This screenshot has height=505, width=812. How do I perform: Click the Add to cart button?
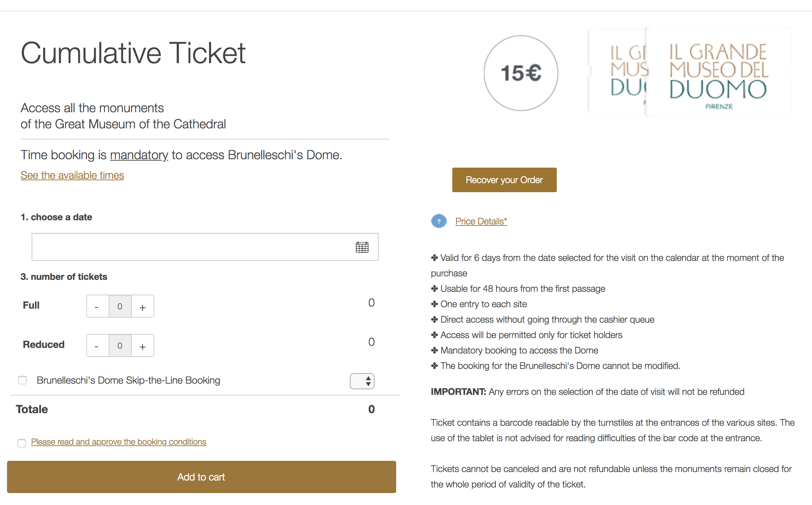pos(202,477)
